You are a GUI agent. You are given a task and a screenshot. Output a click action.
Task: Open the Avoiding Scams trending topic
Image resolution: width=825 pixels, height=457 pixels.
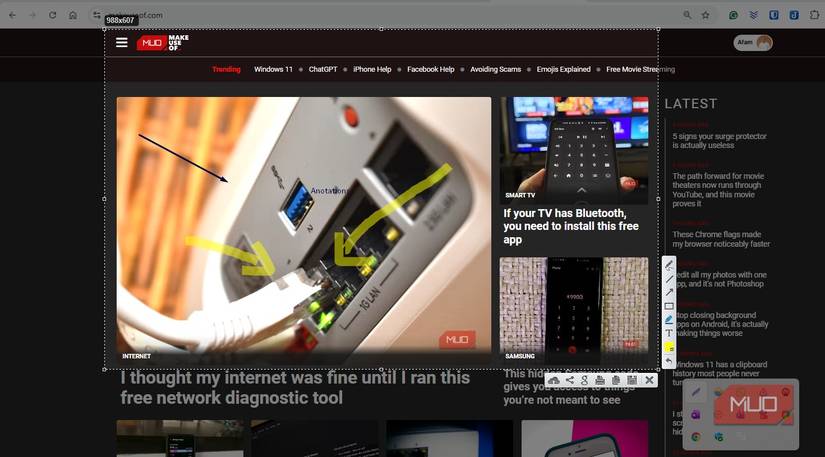click(x=496, y=69)
